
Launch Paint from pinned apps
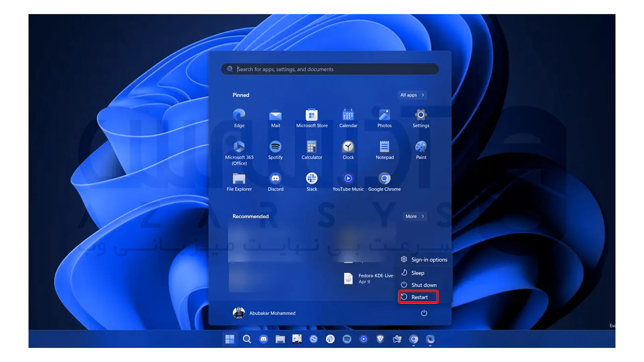[x=421, y=150]
